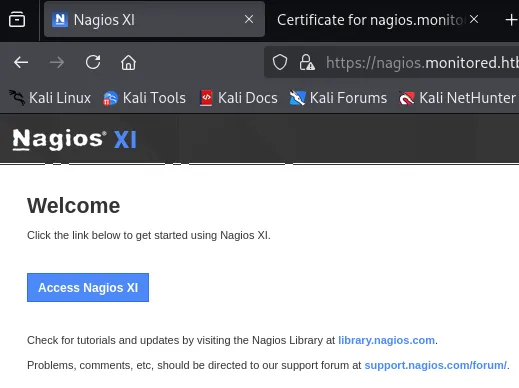Screen dimensions: 519x388
Task: Open the Kali Tools bookmark
Action: 144,98
